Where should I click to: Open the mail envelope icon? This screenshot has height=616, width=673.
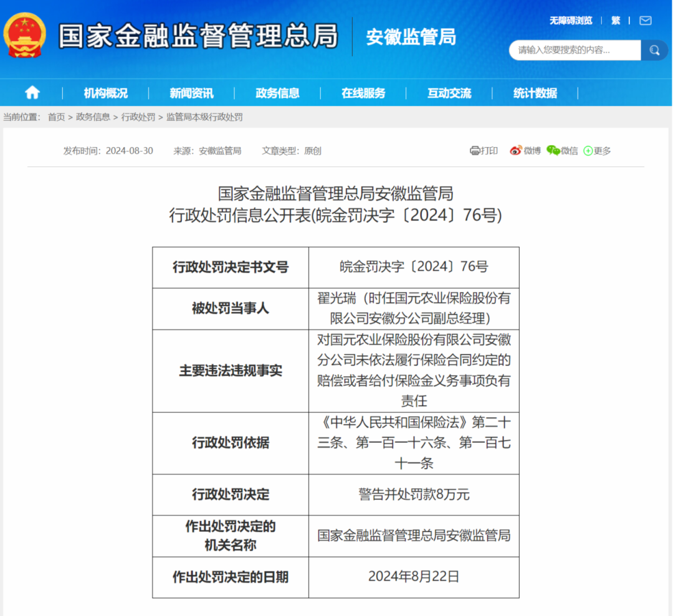tap(645, 21)
